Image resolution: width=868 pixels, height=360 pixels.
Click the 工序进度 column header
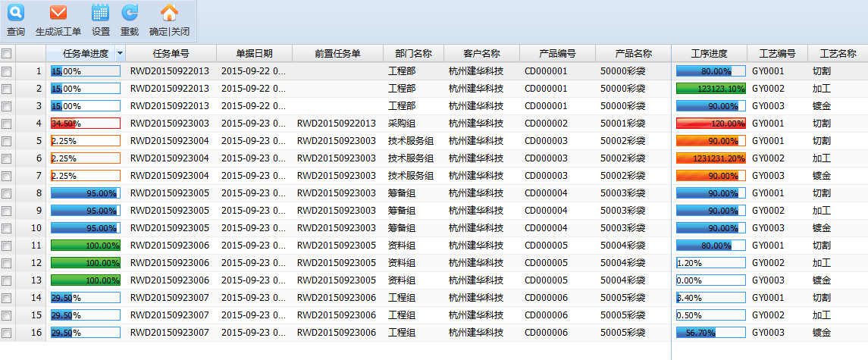click(x=709, y=54)
